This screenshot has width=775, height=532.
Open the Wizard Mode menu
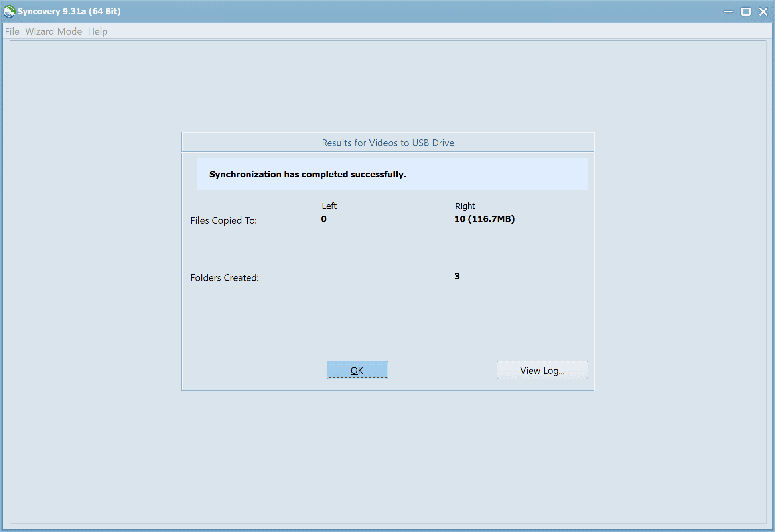pos(53,31)
